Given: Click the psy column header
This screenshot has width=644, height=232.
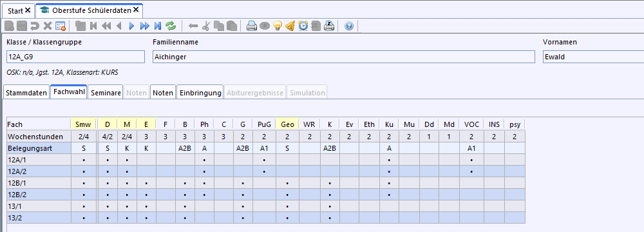Looking at the screenshot, I should pos(515,124).
